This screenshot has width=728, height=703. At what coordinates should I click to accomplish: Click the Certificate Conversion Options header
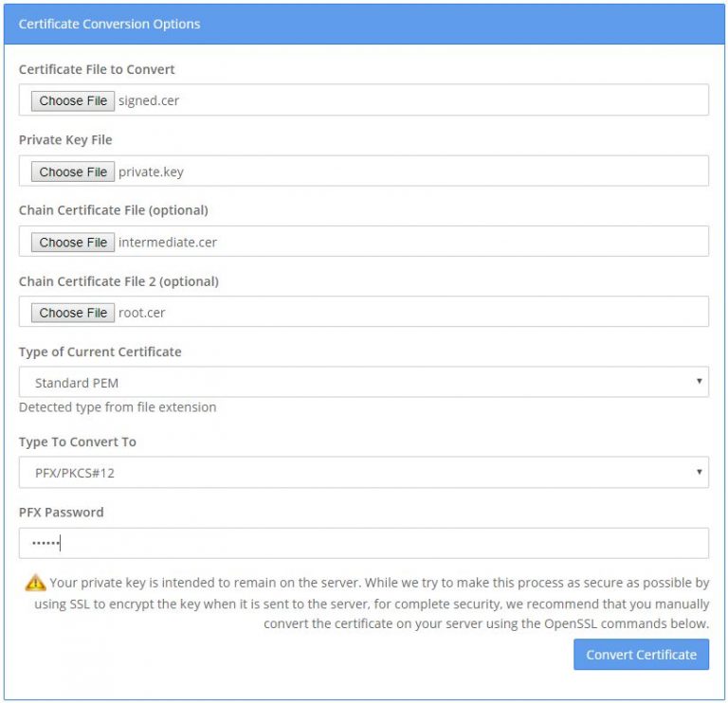click(109, 24)
